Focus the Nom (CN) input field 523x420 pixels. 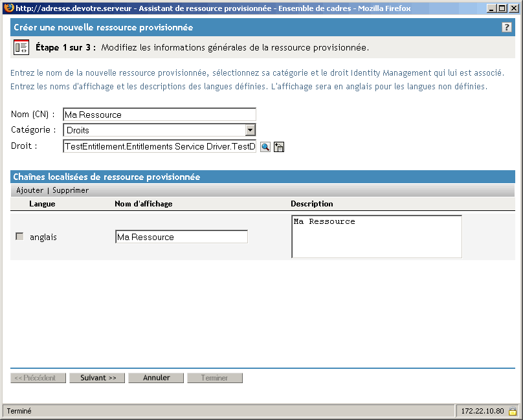coord(159,115)
